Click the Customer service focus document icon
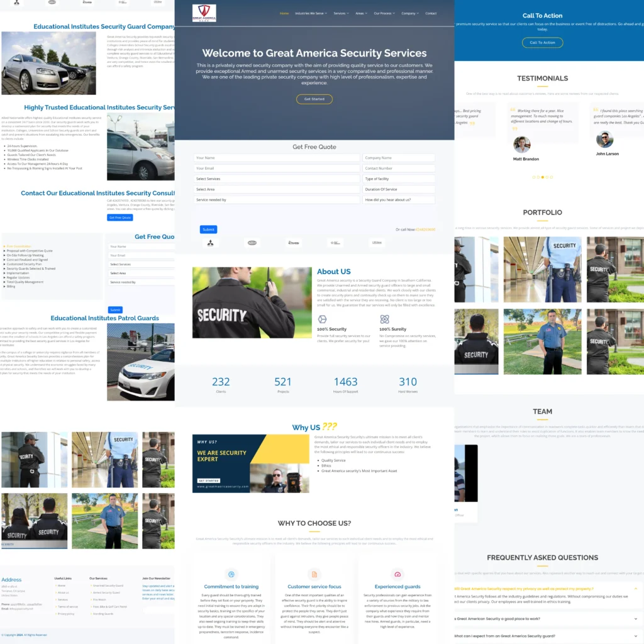The width and height of the screenshot is (644, 644). 314,574
